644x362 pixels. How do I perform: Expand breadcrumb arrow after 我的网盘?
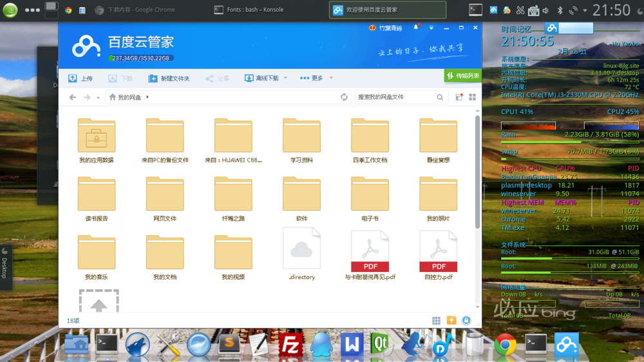tap(147, 97)
